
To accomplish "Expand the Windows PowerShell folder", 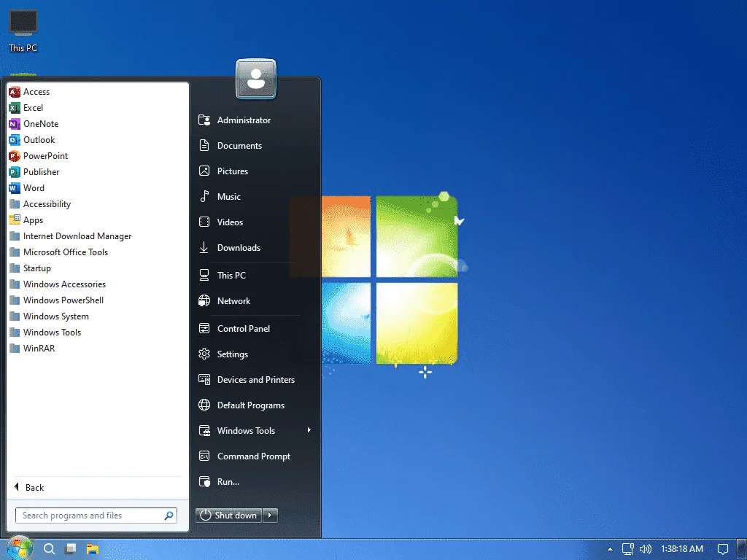I will pos(98,300).
